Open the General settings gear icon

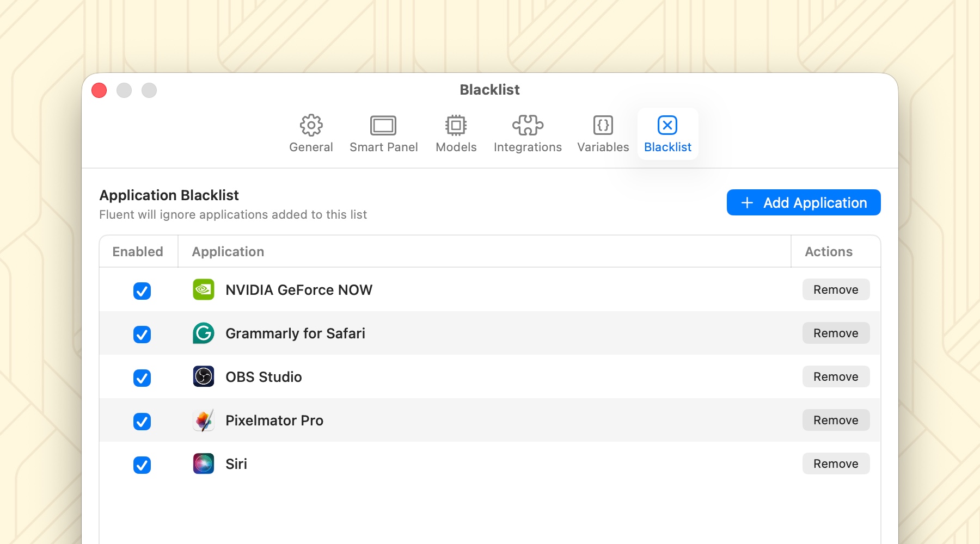click(x=311, y=125)
